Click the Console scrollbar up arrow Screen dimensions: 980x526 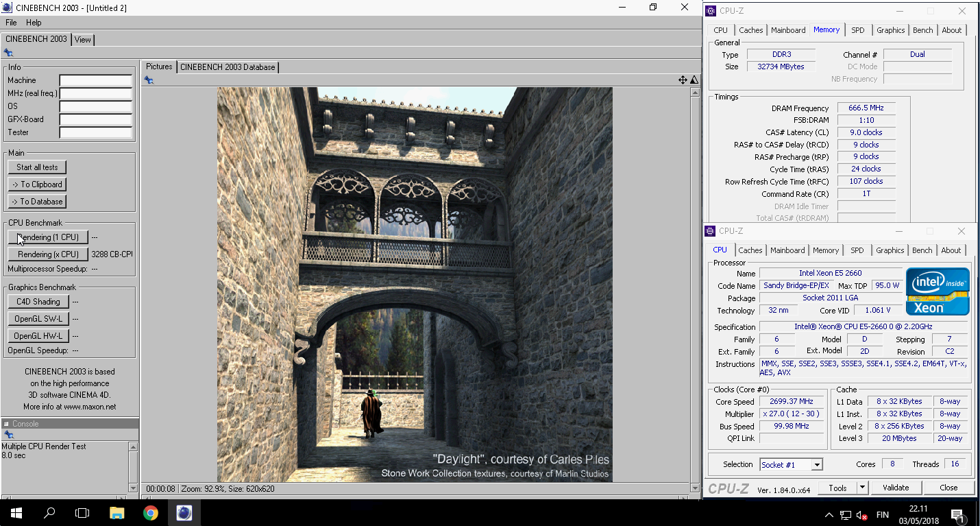(133, 446)
